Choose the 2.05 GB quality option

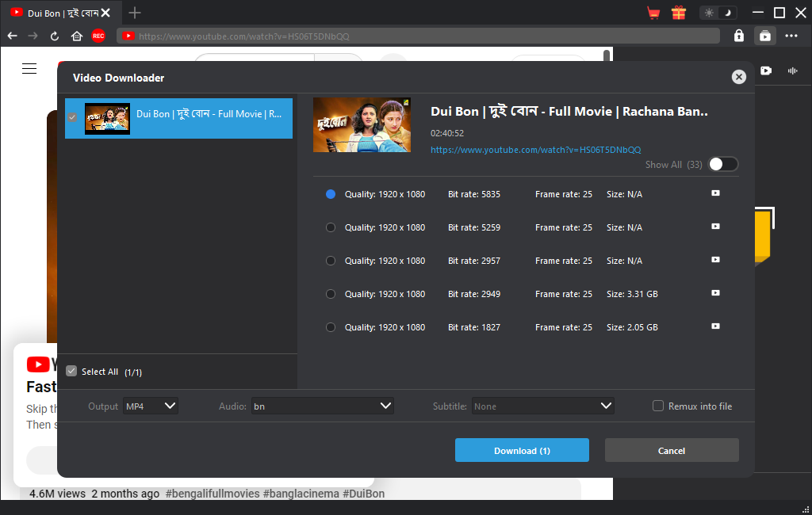[x=331, y=327]
